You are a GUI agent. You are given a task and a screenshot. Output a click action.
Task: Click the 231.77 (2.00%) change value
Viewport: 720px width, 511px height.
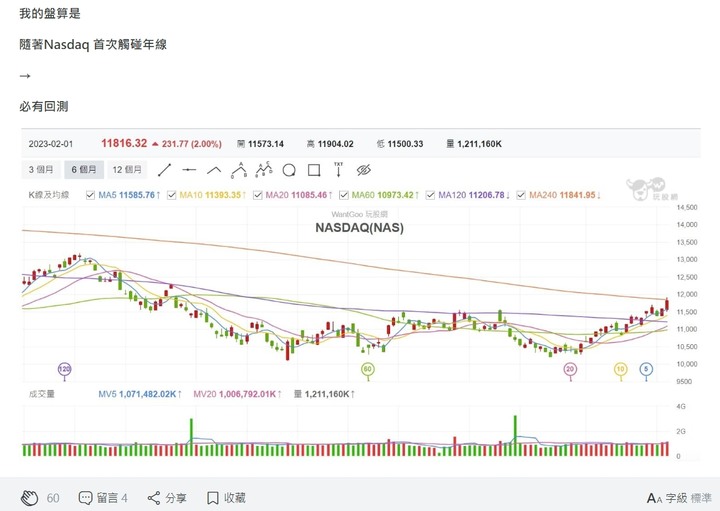click(191, 144)
